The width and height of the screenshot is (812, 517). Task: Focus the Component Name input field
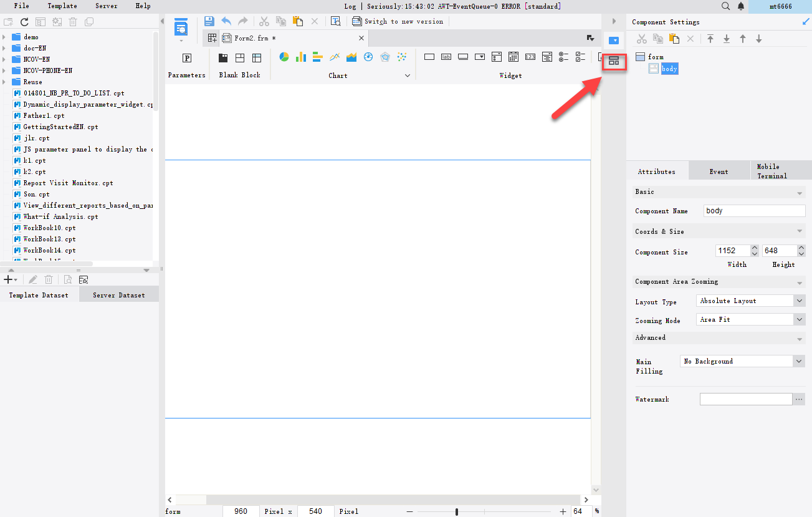coord(754,211)
